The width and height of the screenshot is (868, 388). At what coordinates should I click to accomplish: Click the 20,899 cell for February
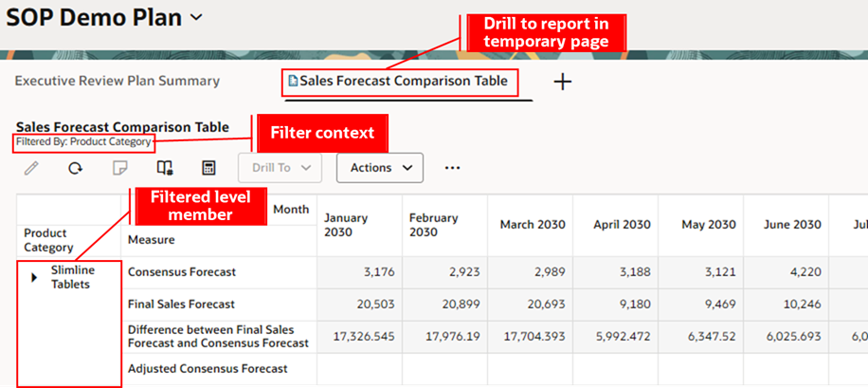click(x=445, y=305)
